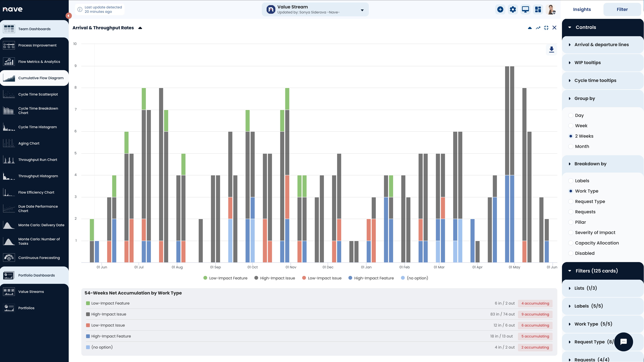Collapse the sidebar with orange arrow
The width and height of the screenshot is (644, 362).
point(68,16)
